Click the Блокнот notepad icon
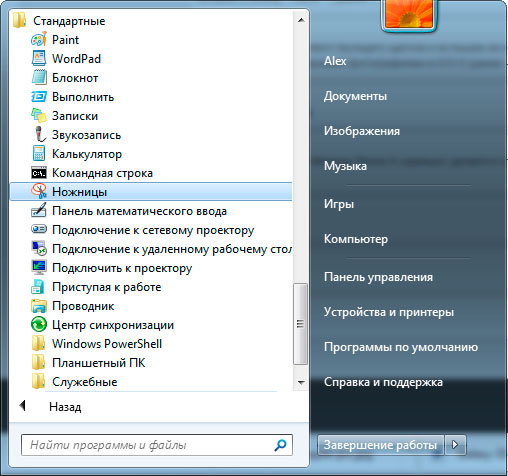Image resolution: width=508 pixels, height=476 pixels. pos(39,78)
